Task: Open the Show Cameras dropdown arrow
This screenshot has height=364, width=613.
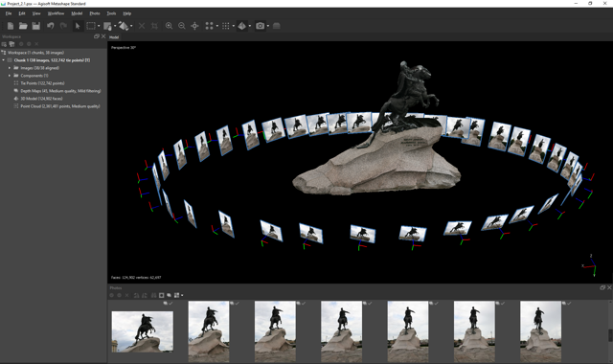Action: 268,26
